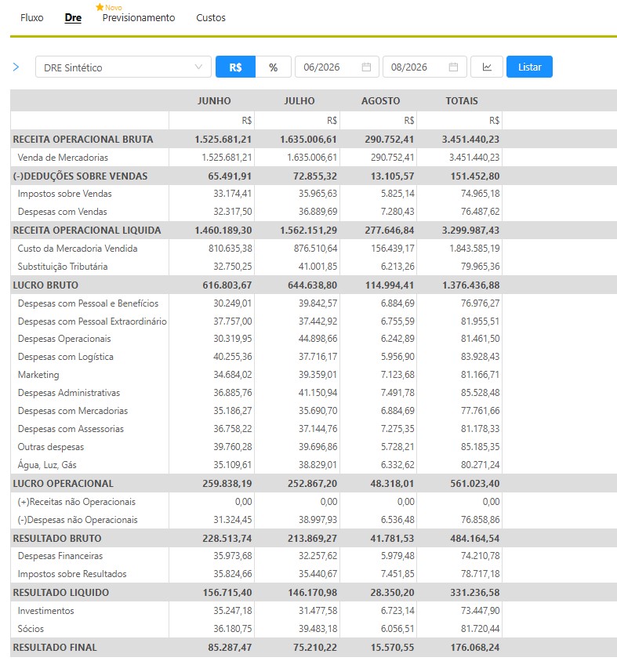Click the (-)DEDUÇÕES SOBRE VENDAS row label
617x672 pixels.
[80, 176]
